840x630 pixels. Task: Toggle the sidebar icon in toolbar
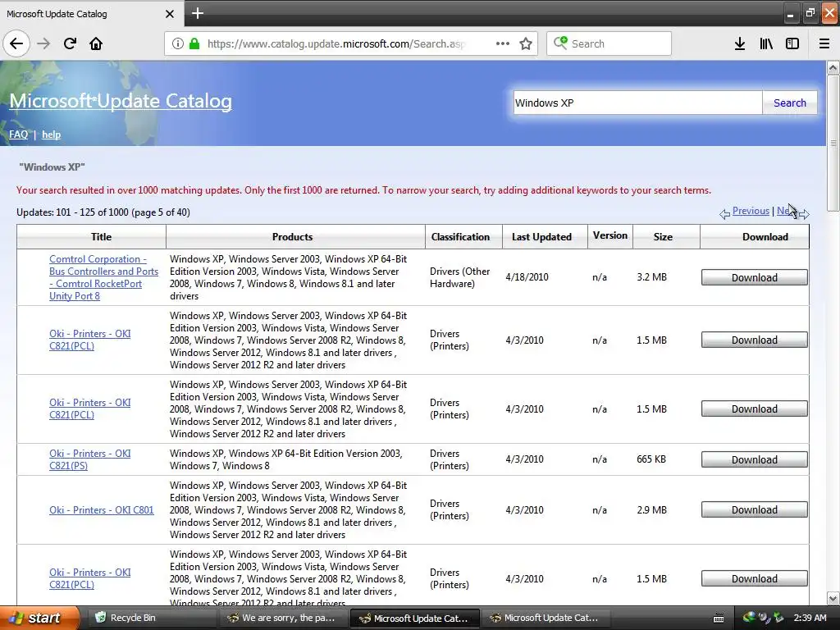coord(792,43)
